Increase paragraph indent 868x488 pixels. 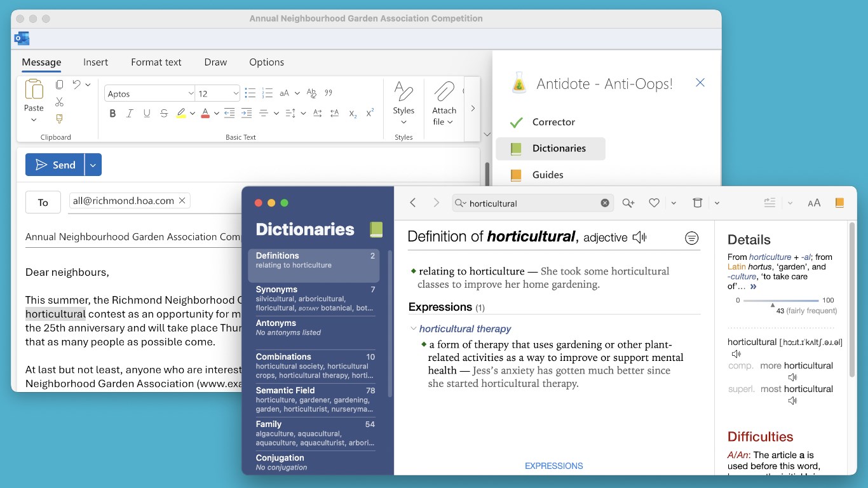(247, 113)
